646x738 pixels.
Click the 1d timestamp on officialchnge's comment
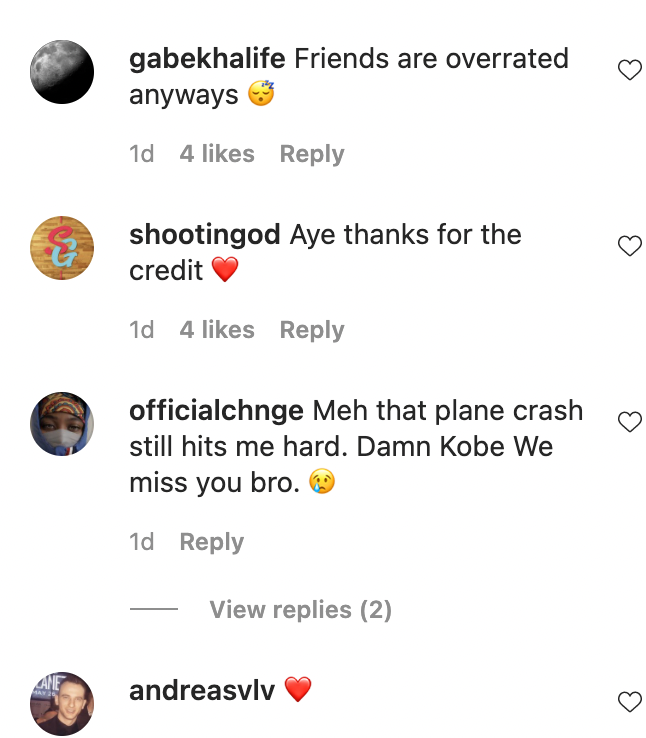point(142,542)
